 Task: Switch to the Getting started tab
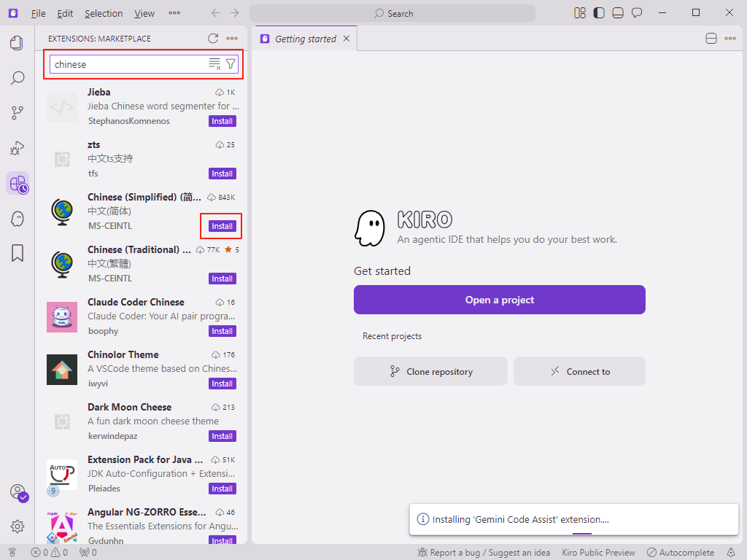tap(305, 39)
